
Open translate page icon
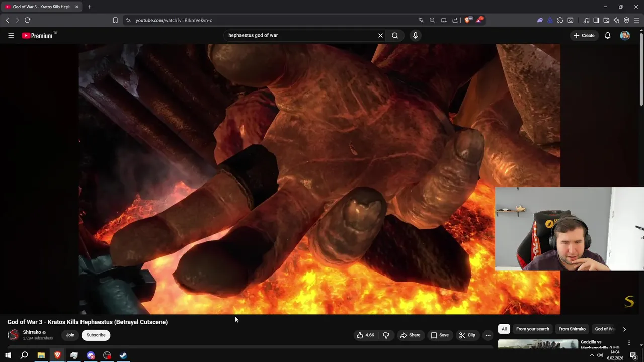(421, 20)
